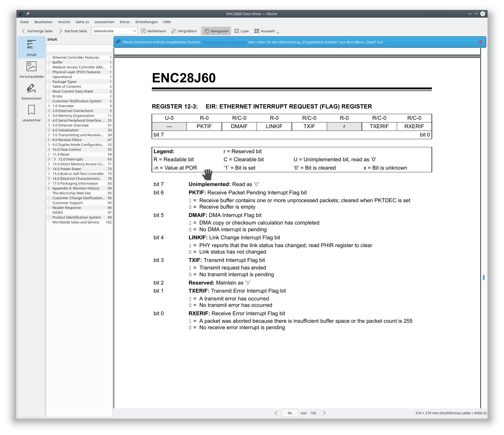This screenshot has height=435, width=504.
Task: Open the 'Klicken Sie hier zur Anzeige' link
Action: tap(224, 42)
